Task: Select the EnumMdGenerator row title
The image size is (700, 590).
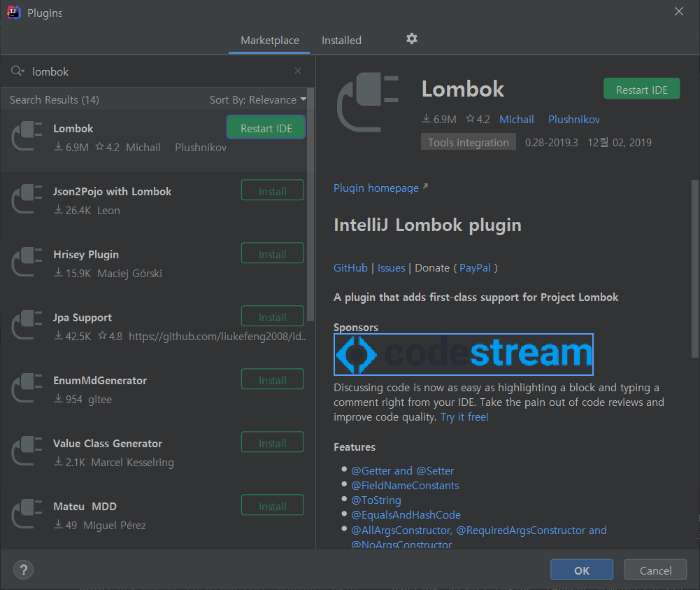Action: [x=100, y=381]
